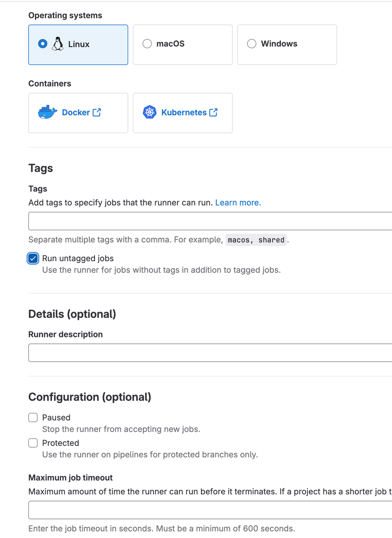Click the Docker whale icon
The image size is (392, 538).
pos(48,112)
